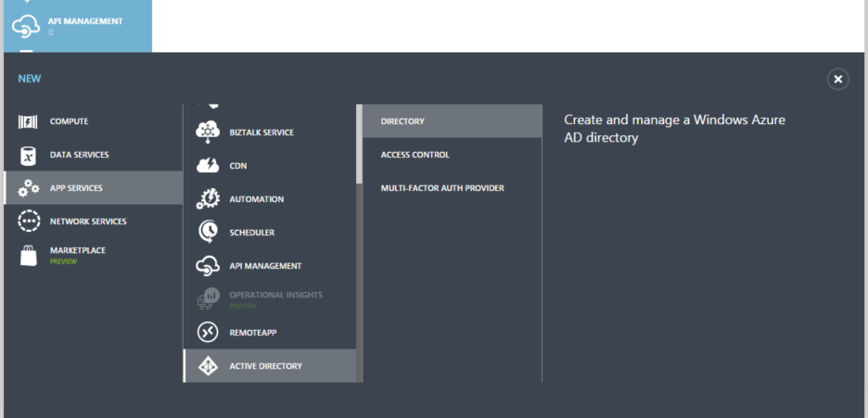The image size is (868, 418).
Task: Click the Network Services dotted circle icon
Action: [x=28, y=222]
